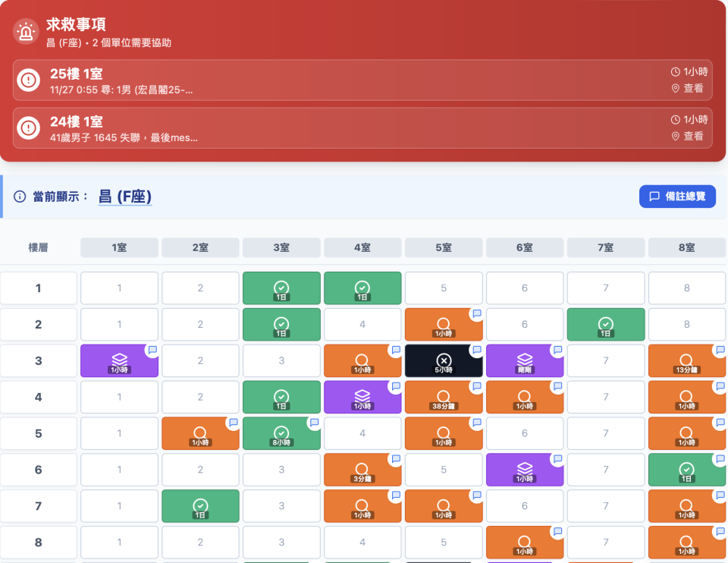The image size is (728, 563).
Task: Open the 備註總覽 panel
Action: (x=677, y=196)
